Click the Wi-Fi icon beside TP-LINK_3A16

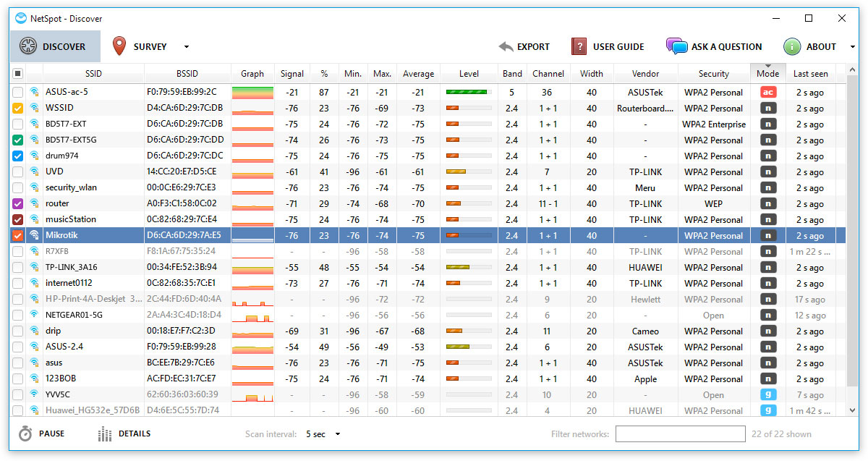pos(34,267)
